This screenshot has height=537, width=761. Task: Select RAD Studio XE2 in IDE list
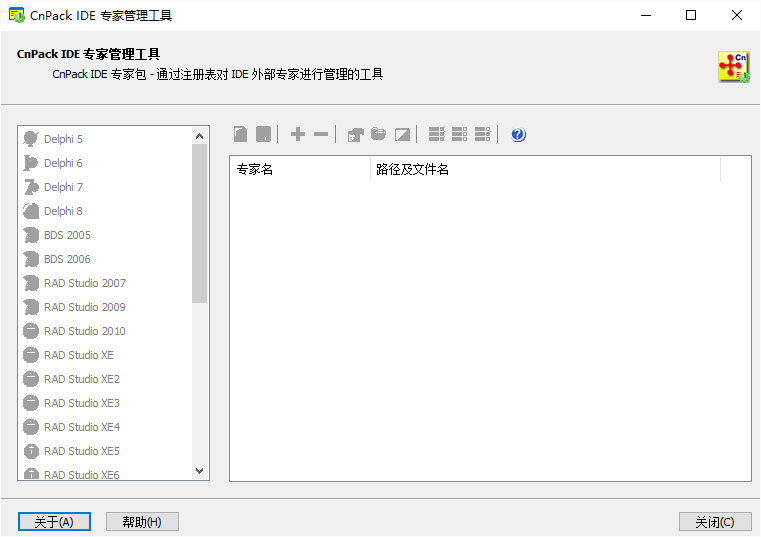[105, 379]
